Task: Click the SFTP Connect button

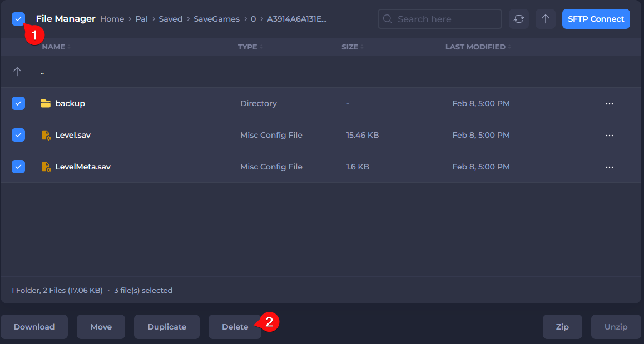Action: click(x=596, y=18)
